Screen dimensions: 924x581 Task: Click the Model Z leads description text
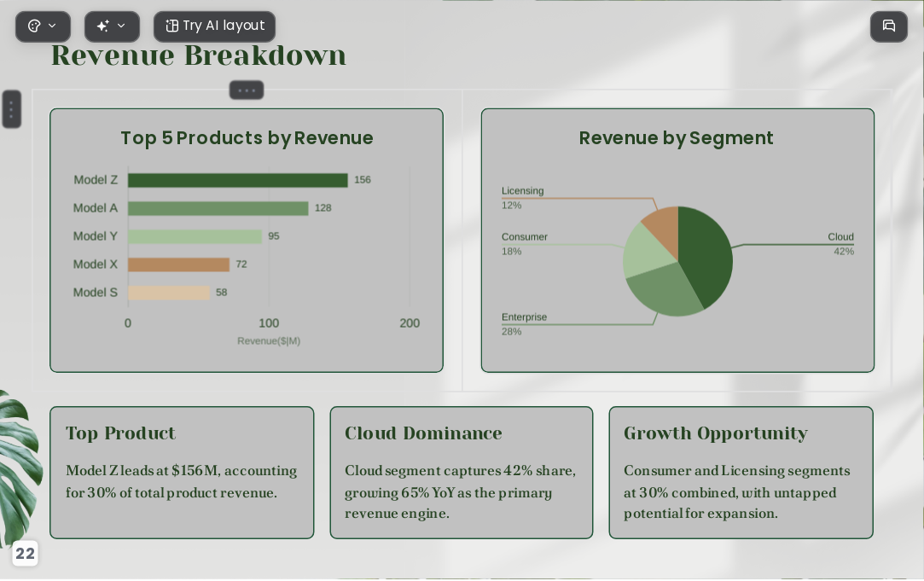[182, 481]
